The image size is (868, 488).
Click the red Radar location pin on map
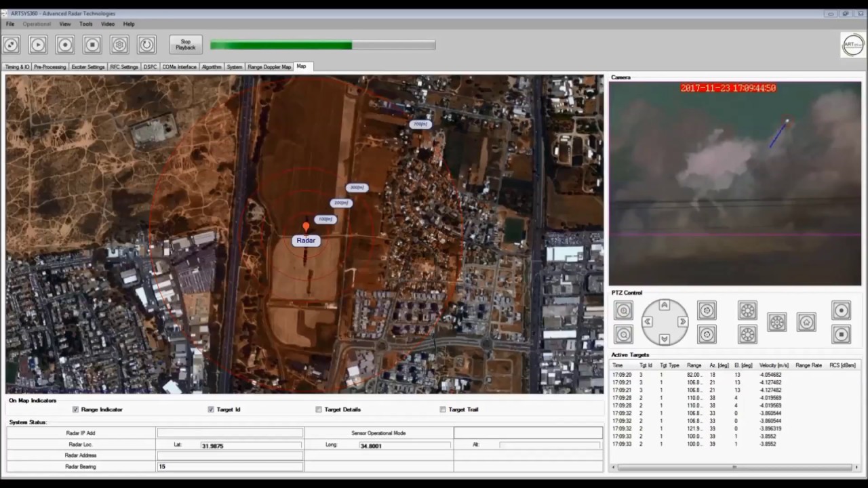point(306,227)
